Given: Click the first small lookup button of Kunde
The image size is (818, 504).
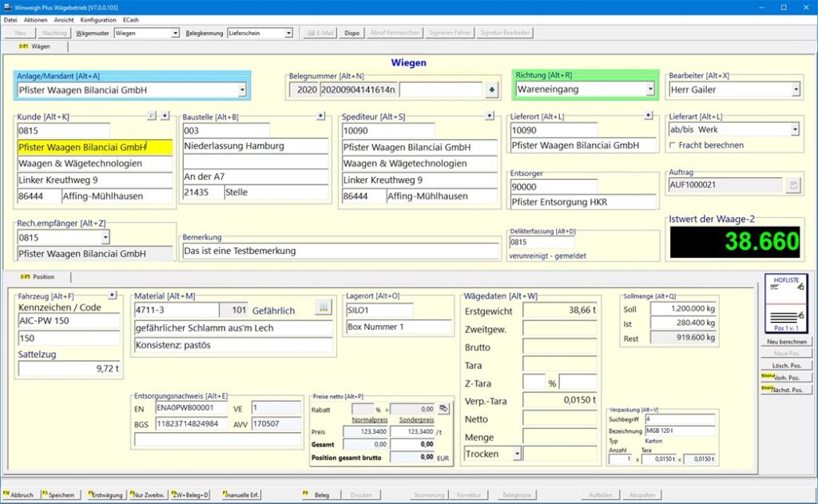Looking at the screenshot, I should pos(151,116).
